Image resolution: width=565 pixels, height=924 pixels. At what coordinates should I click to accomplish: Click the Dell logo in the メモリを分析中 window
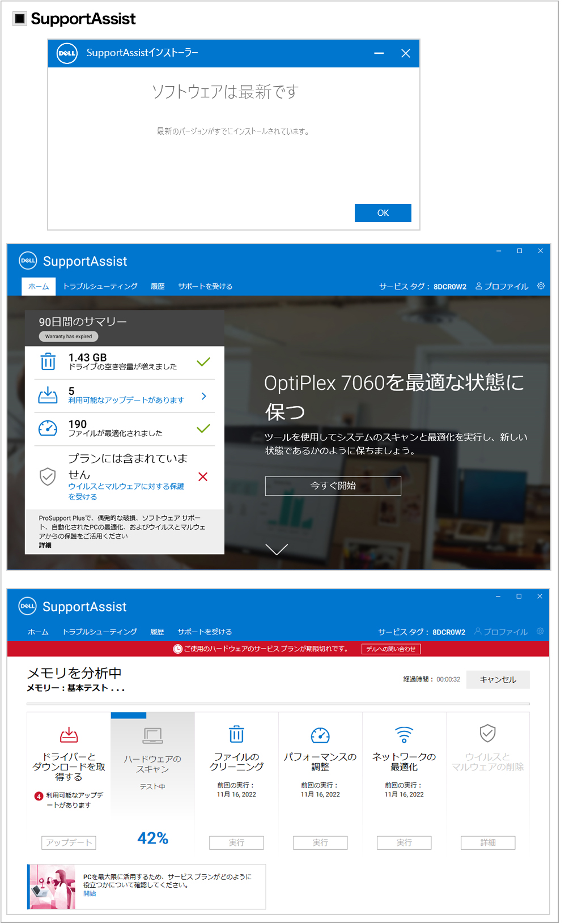27,606
